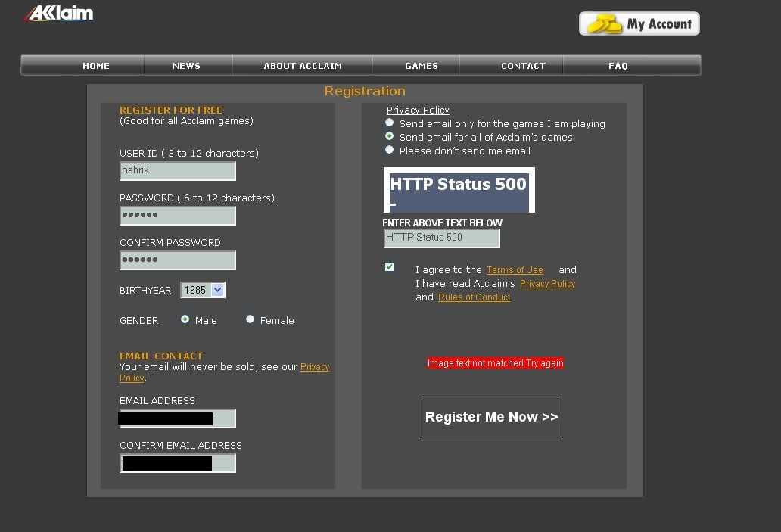Open the FAQ menu item

618,66
